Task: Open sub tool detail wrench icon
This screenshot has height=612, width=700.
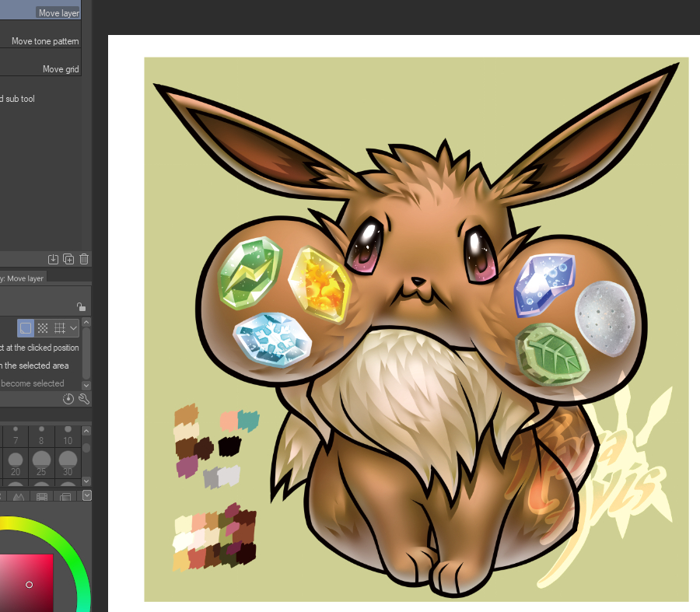Action: click(83, 399)
